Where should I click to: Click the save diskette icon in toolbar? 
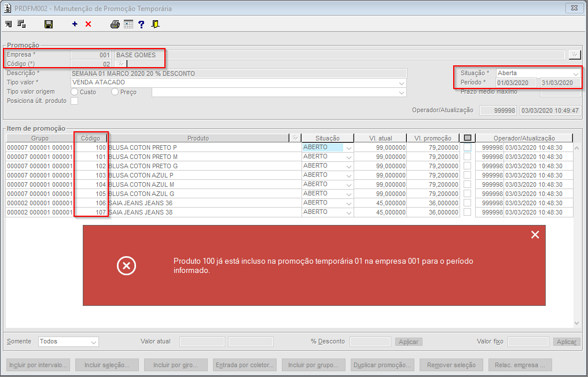pyautogui.click(x=49, y=24)
